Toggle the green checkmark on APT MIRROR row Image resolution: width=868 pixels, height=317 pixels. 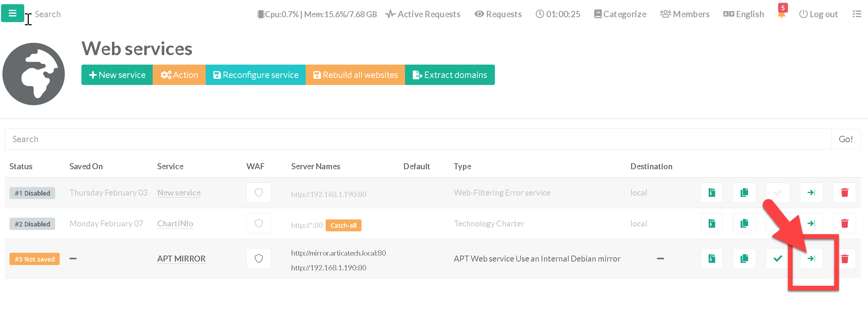(x=778, y=259)
